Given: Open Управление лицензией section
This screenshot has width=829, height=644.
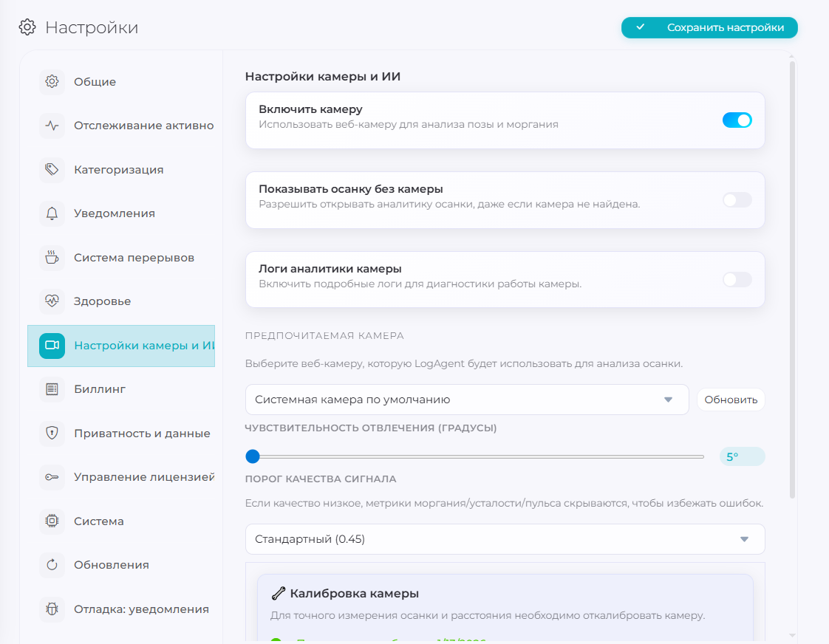Looking at the screenshot, I should tap(121, 477).
